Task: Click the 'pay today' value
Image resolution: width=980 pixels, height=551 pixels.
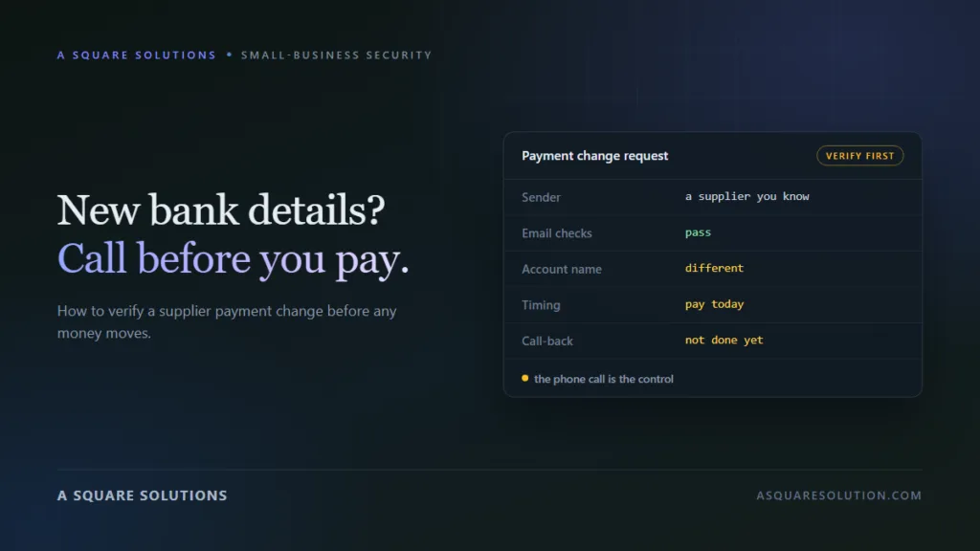Action: 714,304
